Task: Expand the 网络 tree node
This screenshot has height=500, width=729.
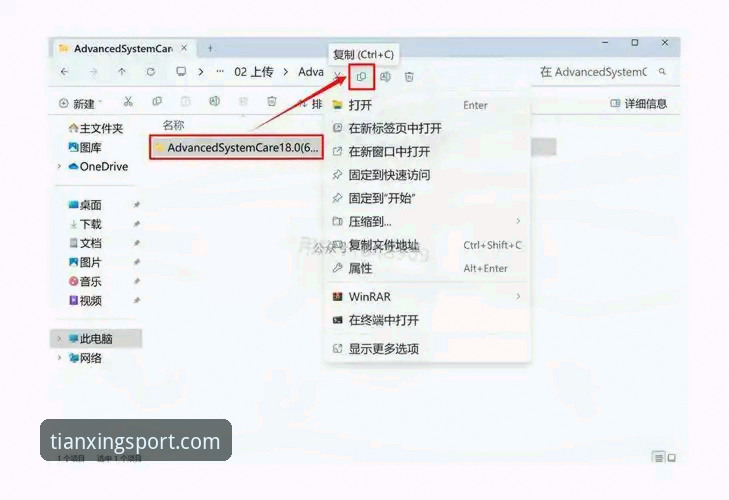Action: click(59, 358)
